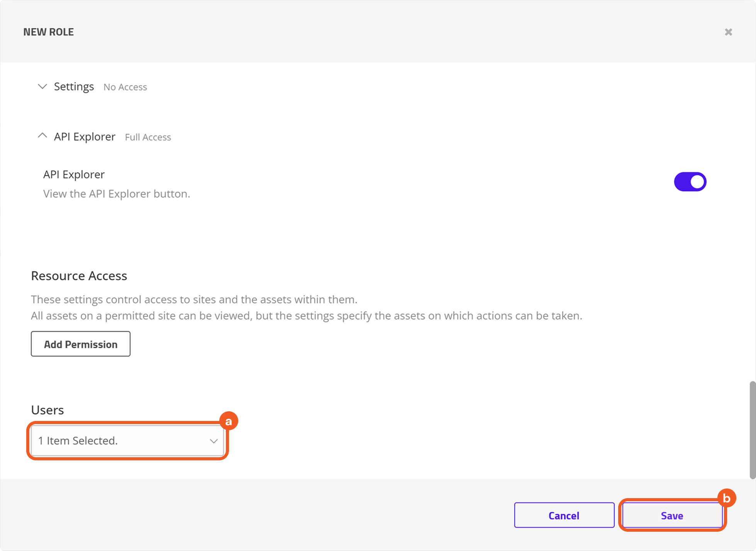
Task: Click the Users dropdown chevron arrow
Action: (x=214, y=441)
